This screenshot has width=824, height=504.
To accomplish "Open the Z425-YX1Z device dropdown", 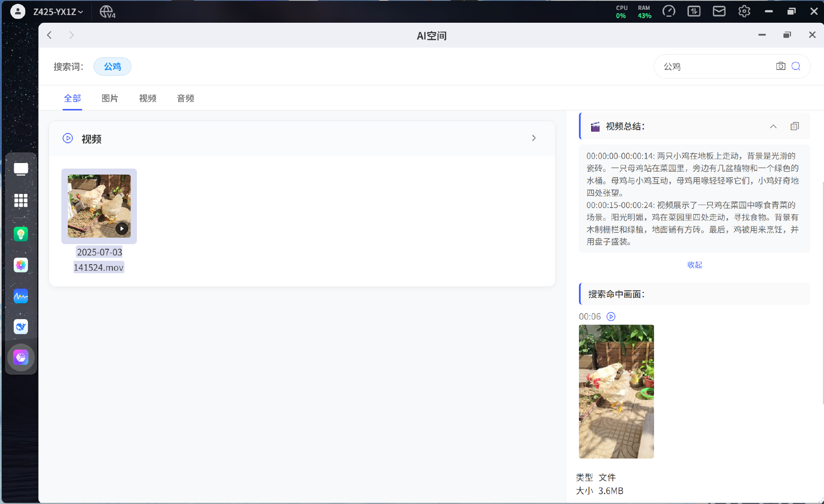I will (58, 12).
